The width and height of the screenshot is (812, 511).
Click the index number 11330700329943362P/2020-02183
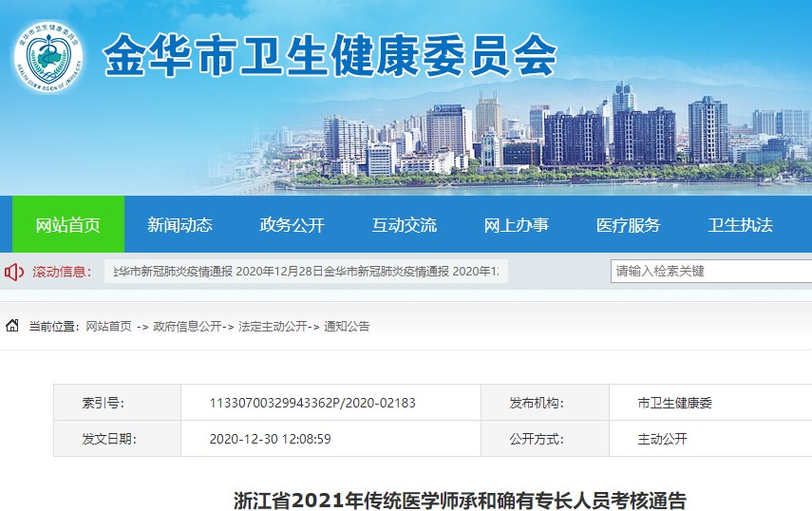coord(312,403)
